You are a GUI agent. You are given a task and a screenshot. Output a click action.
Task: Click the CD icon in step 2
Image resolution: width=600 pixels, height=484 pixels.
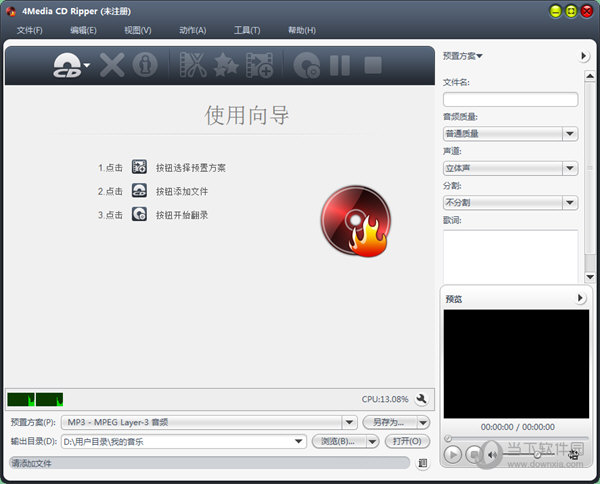click(139, 191)
